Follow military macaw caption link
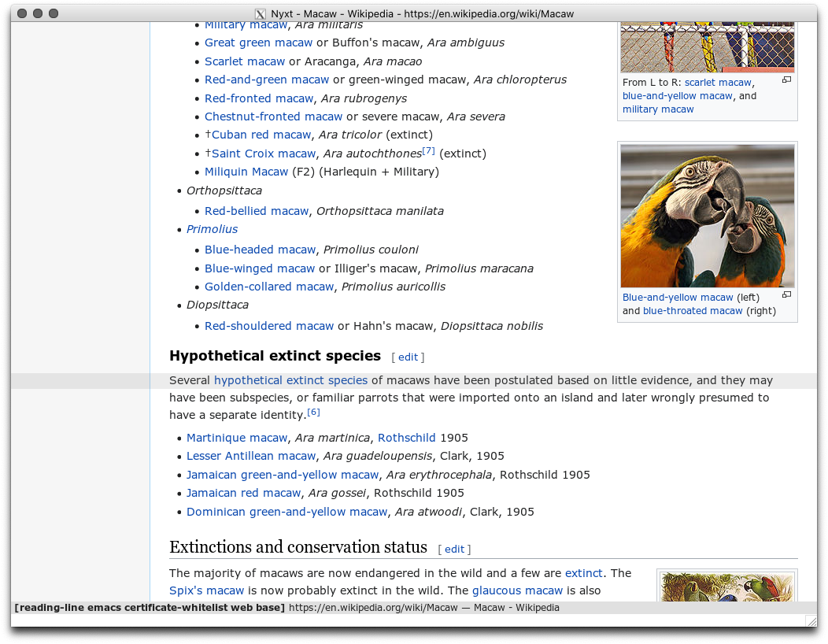This screenshot has height=644, width=828. (x=658, y=109)
